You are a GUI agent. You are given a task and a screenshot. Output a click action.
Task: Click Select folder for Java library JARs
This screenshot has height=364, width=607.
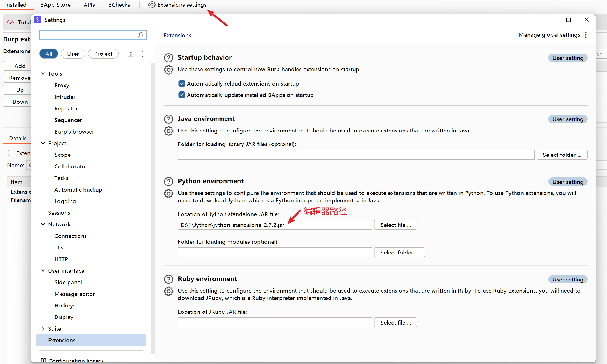(562, 155)
